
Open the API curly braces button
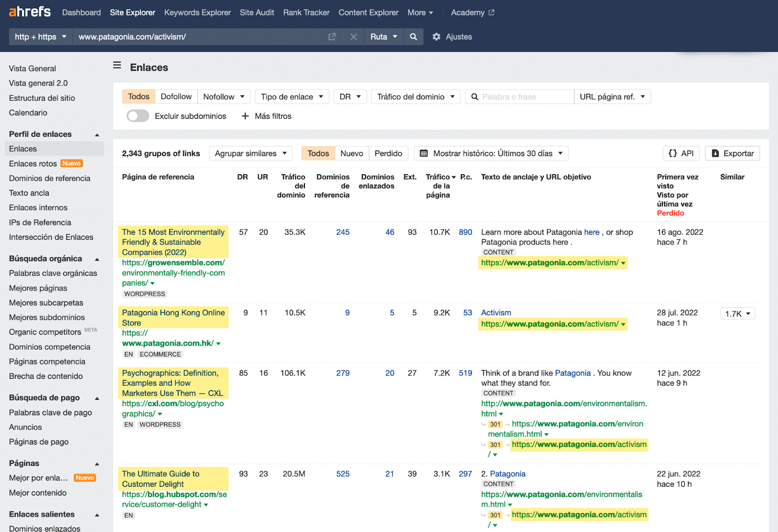coord(681,153)
